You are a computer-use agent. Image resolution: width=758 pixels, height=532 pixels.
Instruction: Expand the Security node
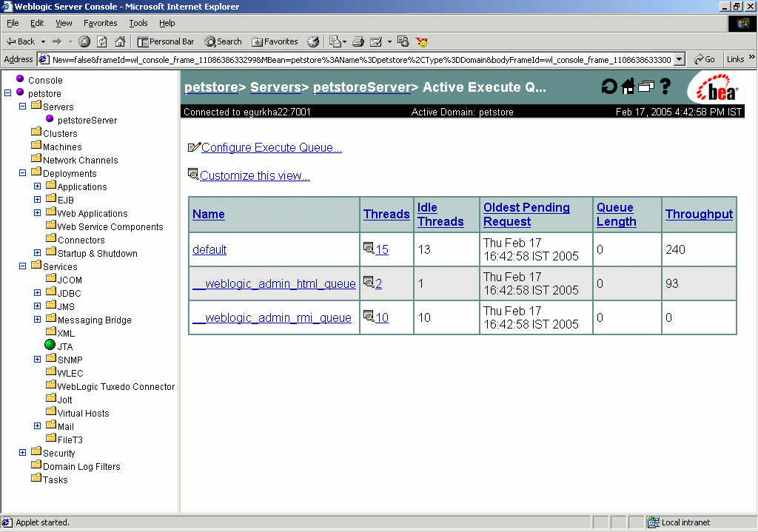[22, 453]
